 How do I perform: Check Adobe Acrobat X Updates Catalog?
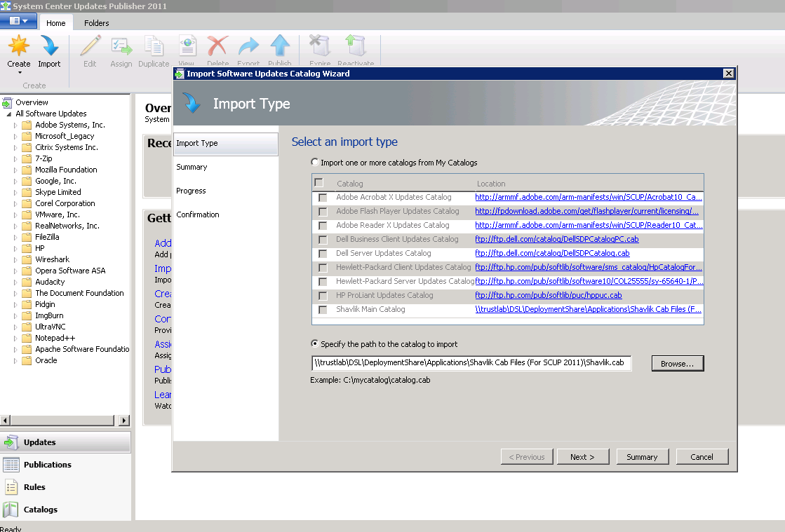pyautogui.click(x=323, y=198)
